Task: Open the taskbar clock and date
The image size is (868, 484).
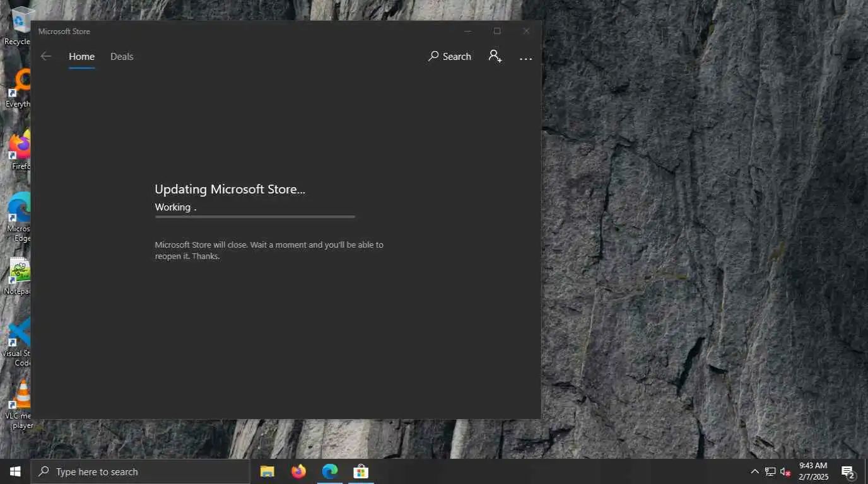Action: pyautogui.click(x=813, y=471)
